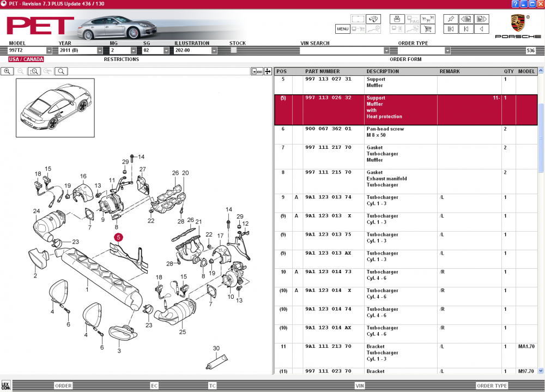Click the move/pan arrows icon

point(268,71)
